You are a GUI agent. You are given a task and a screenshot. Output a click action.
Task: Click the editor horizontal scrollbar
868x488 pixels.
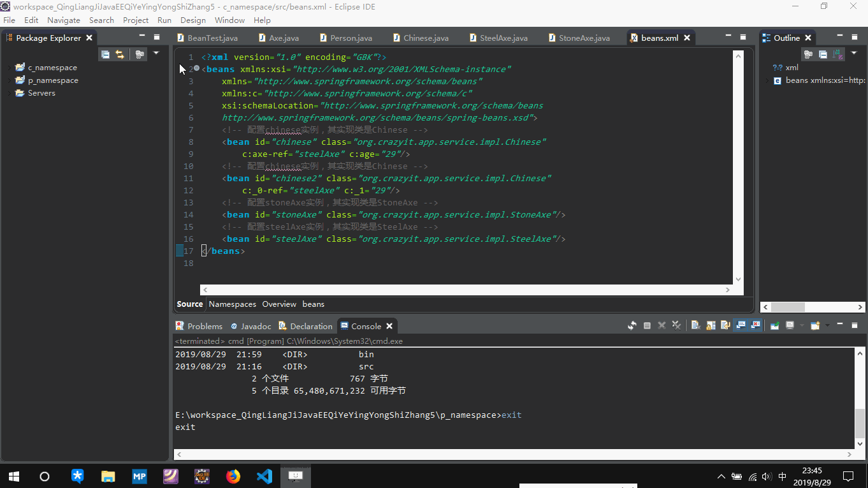[x=465, y=290]
